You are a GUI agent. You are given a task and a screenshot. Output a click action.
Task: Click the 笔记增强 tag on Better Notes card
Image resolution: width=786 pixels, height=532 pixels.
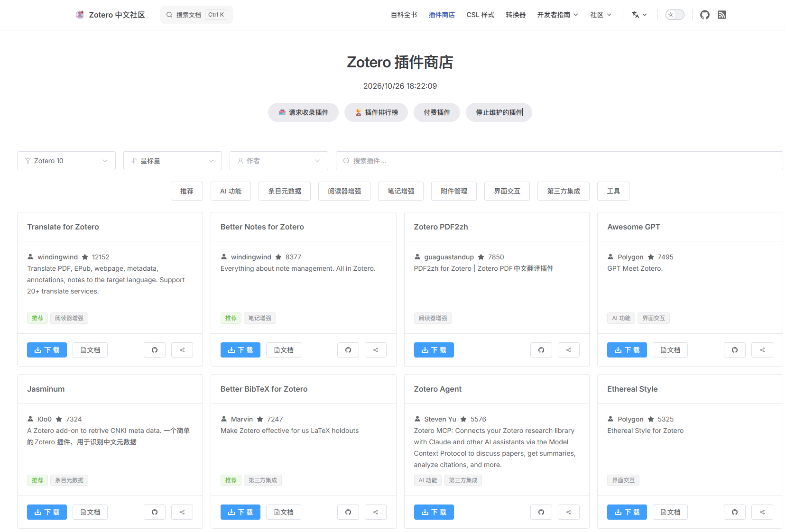260,318
